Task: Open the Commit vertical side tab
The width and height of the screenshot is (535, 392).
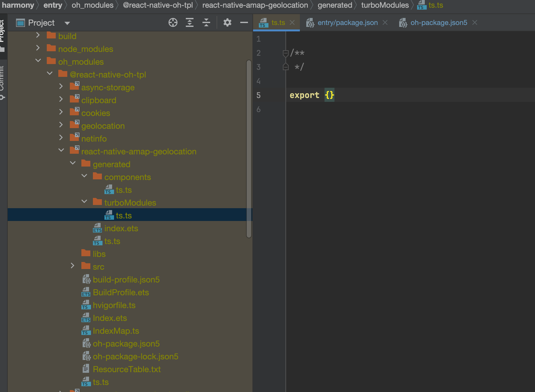Action: (x=3, y=82)
